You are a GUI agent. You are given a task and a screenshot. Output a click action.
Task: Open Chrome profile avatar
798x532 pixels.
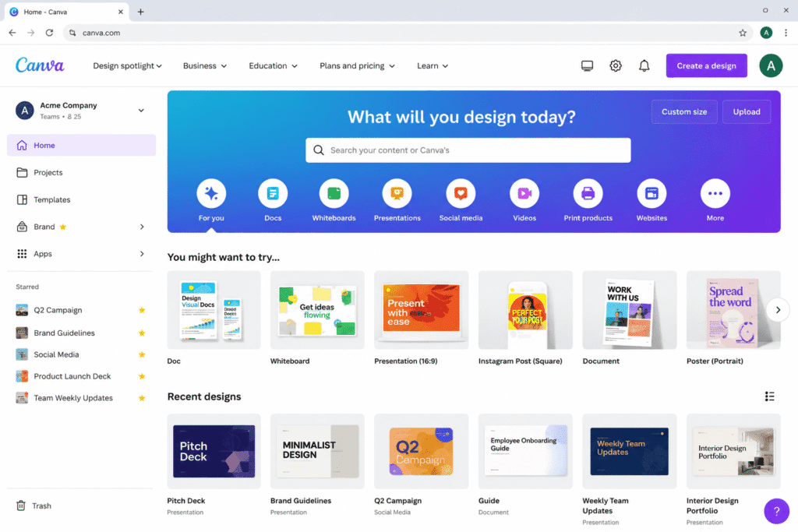pyautogui.click(x=766, y=33)
